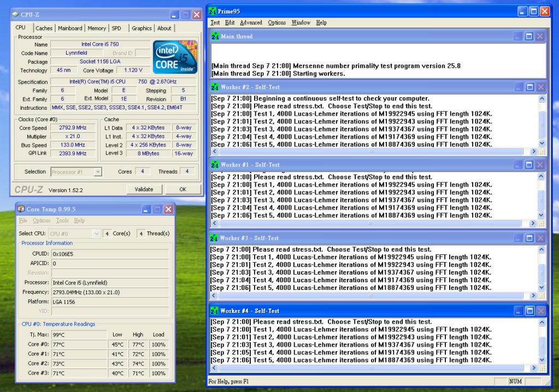Minimize the Worker #4 Self-Test window

[x=519, y=311]
